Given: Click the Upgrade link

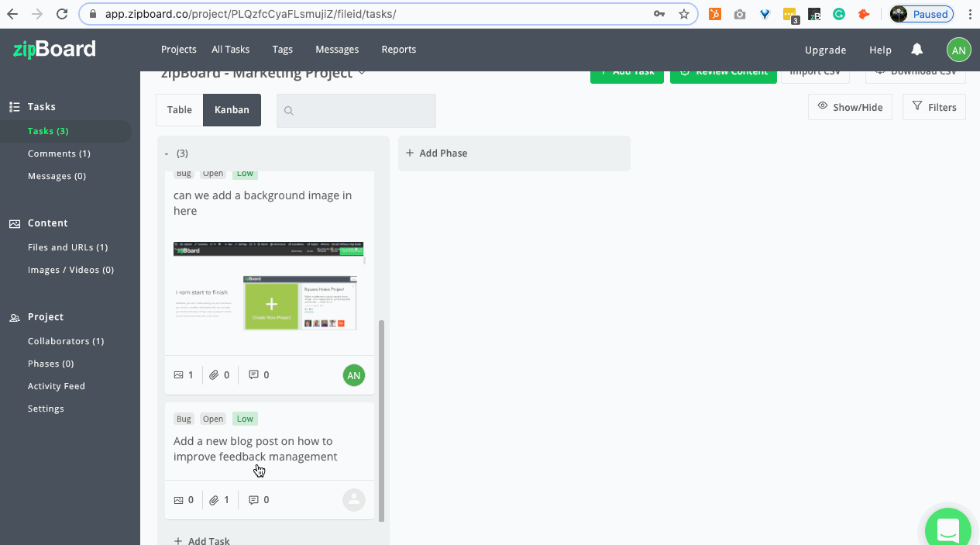Looking at the screenshot, I should [x=826, y=50].
